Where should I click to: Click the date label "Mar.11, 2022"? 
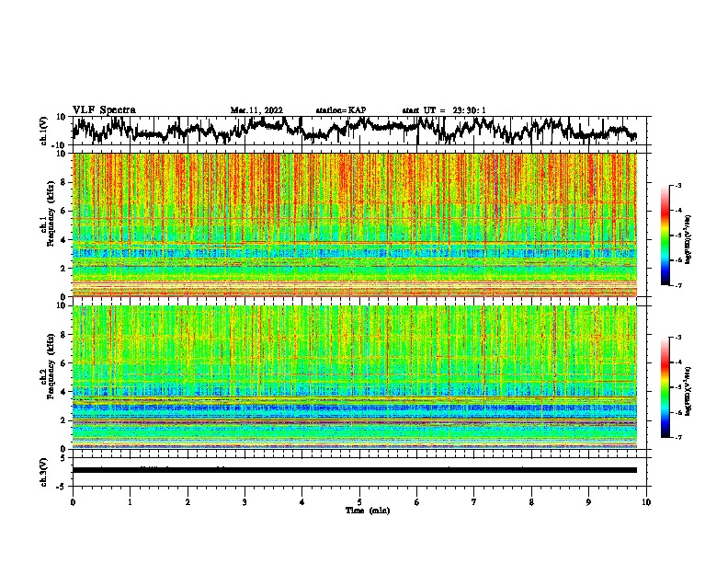[256, 110]
